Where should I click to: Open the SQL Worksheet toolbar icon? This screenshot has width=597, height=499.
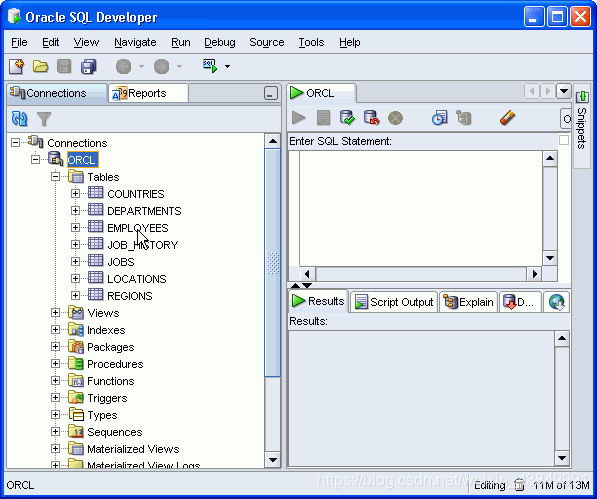click(x=210, y=66)
